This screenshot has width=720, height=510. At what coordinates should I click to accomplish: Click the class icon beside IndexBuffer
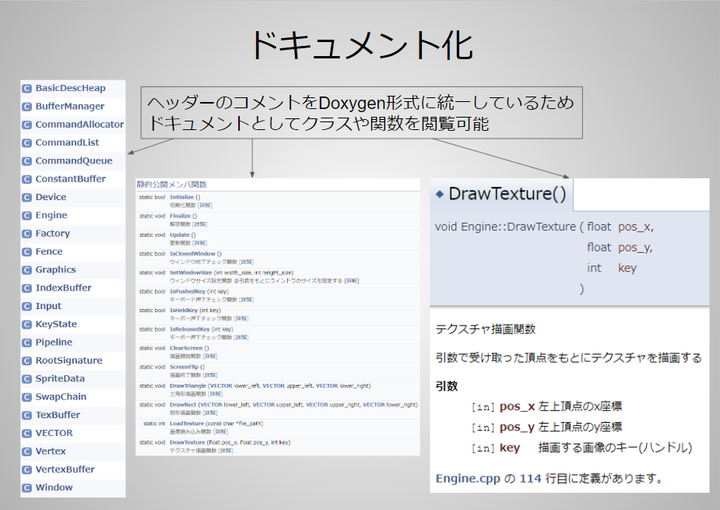tap(27, 288)
